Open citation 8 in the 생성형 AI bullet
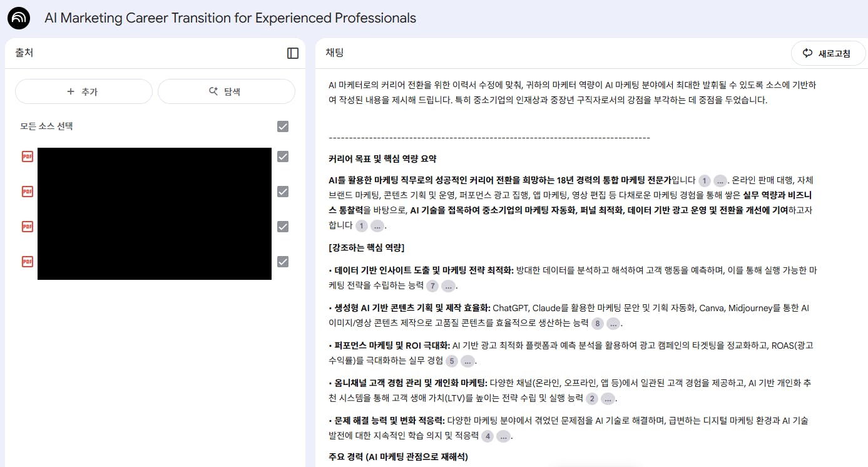 [x=598, y=323]
